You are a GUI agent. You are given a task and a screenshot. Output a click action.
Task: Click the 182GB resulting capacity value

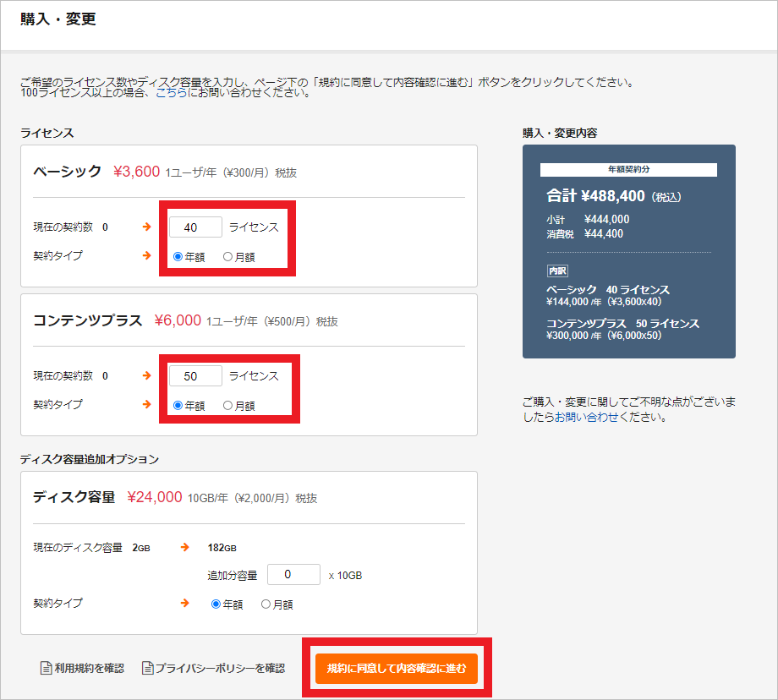click(222, 548)
